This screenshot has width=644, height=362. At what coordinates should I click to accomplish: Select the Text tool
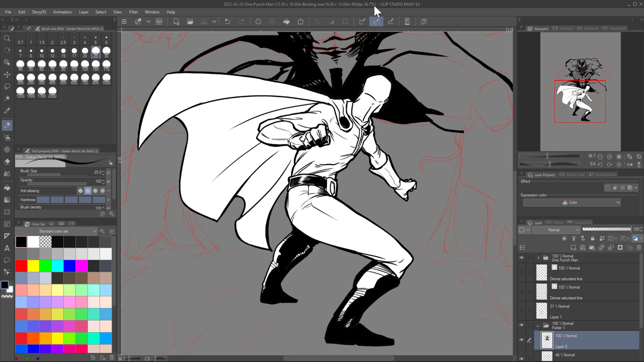point(7,248)
